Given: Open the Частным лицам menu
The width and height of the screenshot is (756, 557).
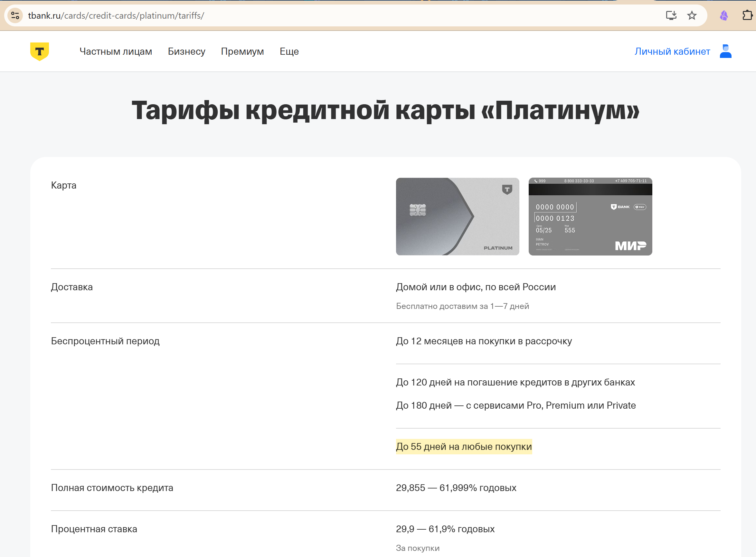Looking at the screenshot, I should click(x=116, y=51).
